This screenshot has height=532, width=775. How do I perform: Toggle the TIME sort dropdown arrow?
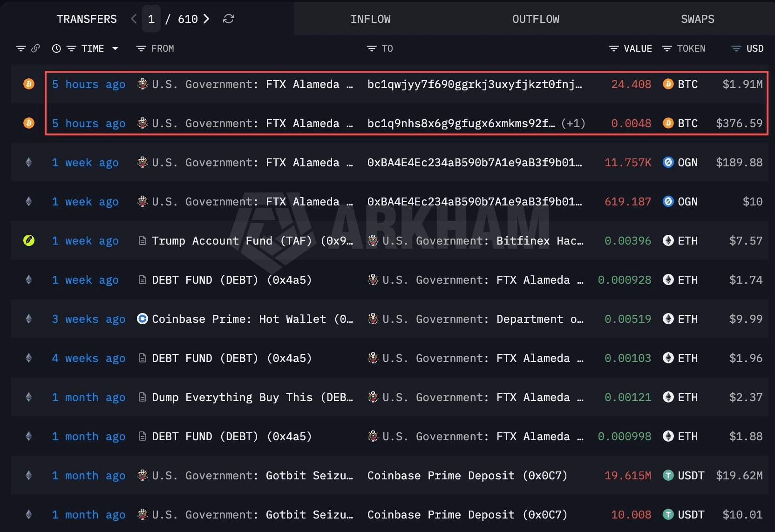click(115, 48)
